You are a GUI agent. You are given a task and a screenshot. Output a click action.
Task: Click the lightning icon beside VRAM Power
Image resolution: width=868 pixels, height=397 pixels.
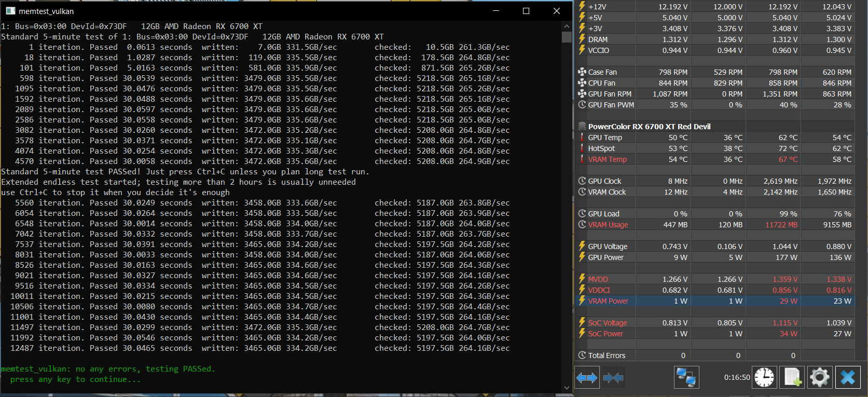coord(582,301)
